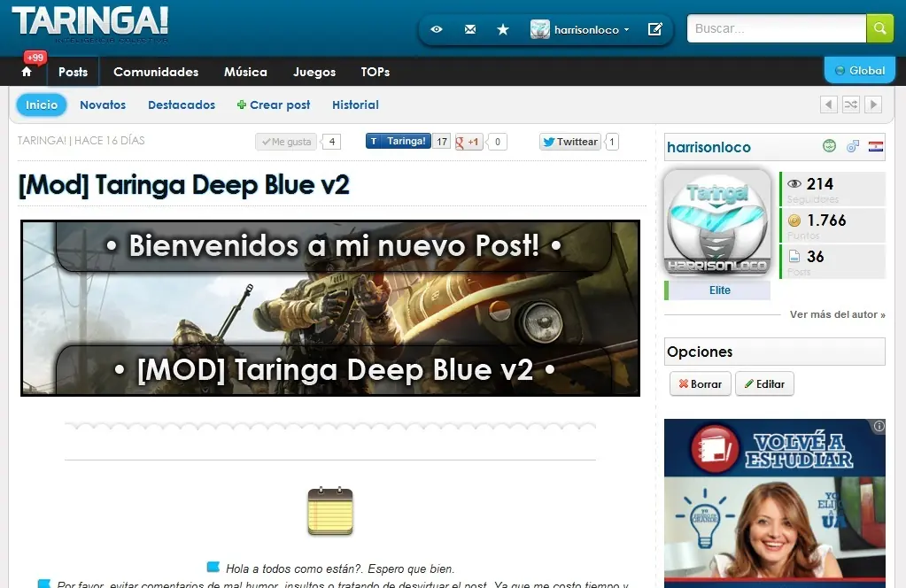This screenshot has width=906, height=588.
Task: Go to next post arrow
Action: (x=873, y=104)
